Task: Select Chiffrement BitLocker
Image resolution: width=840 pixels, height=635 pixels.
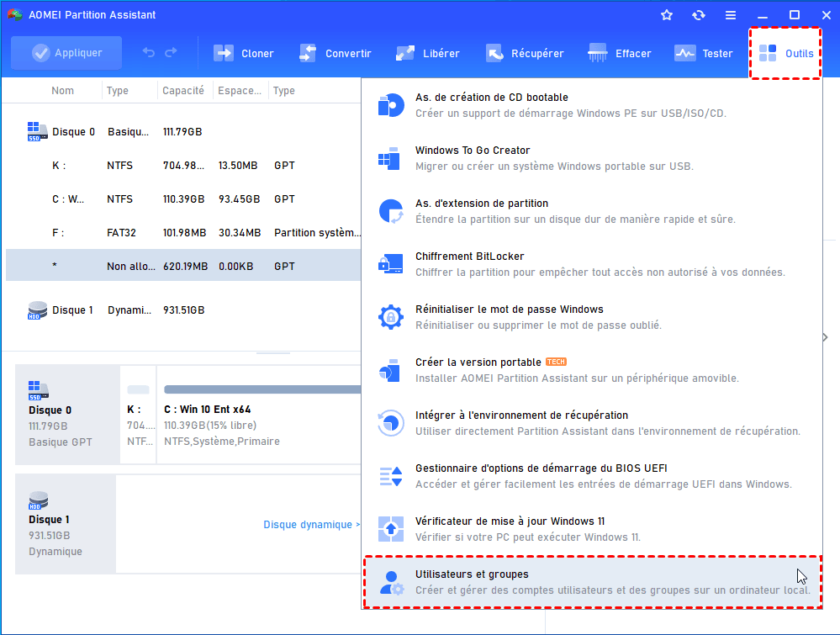Action: pos(592,264)
